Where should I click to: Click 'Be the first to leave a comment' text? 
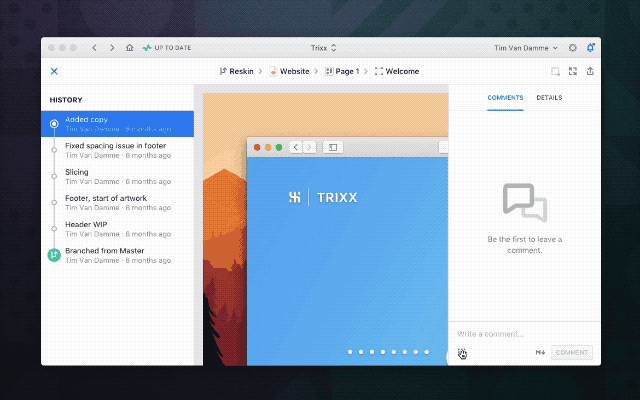click(x=525, y=244)
